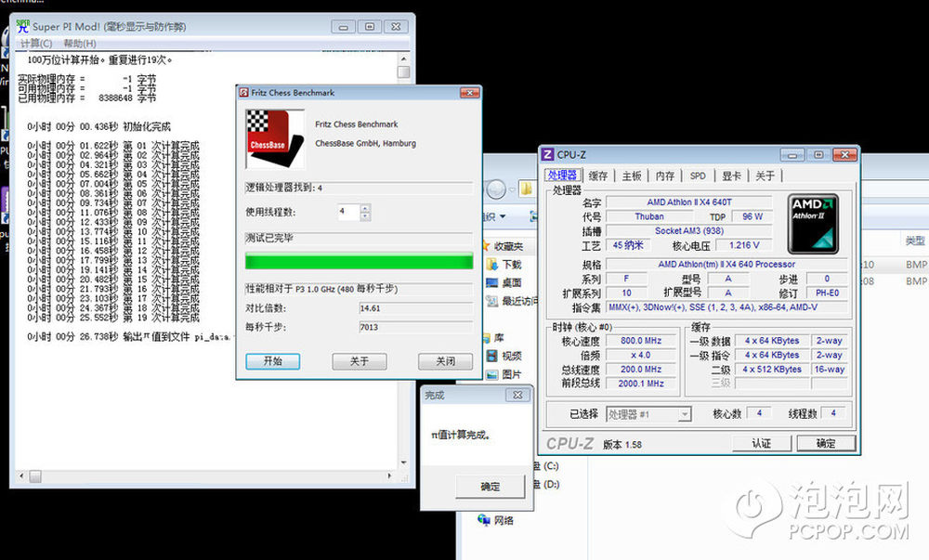Click the 视频 library icon in Explorer

pos(491,356)
